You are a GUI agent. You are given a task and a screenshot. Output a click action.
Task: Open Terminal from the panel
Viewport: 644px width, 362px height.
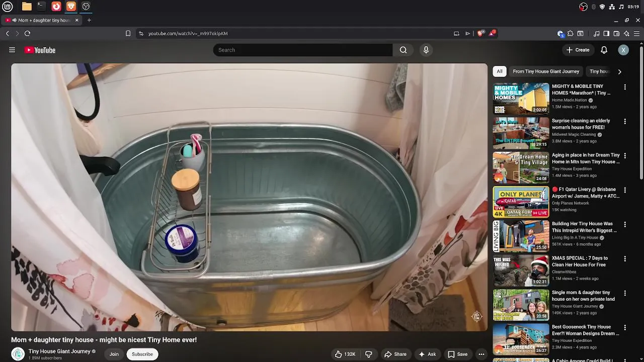[x=41, y=7]
